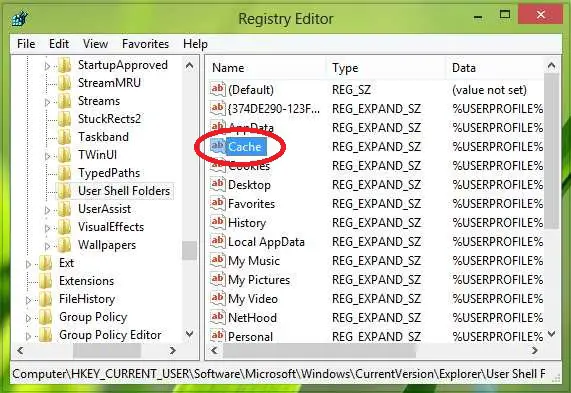The width and height of the screenshot is (571, 393).
Task: Open the Favorites menu
Action: (x=146, y=44)
